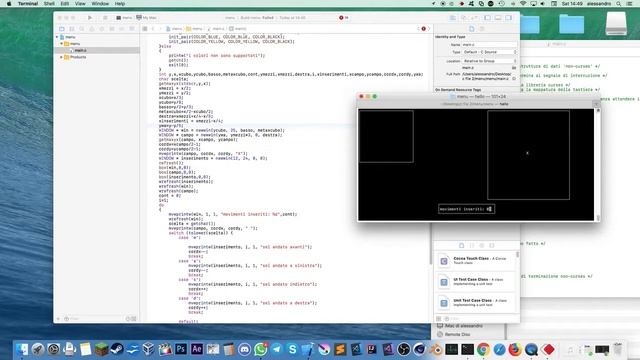The image size is (640, 360).
Task: Open WhatsApp from the Dock
Action: pyautogui.click(x=260, y=349)
